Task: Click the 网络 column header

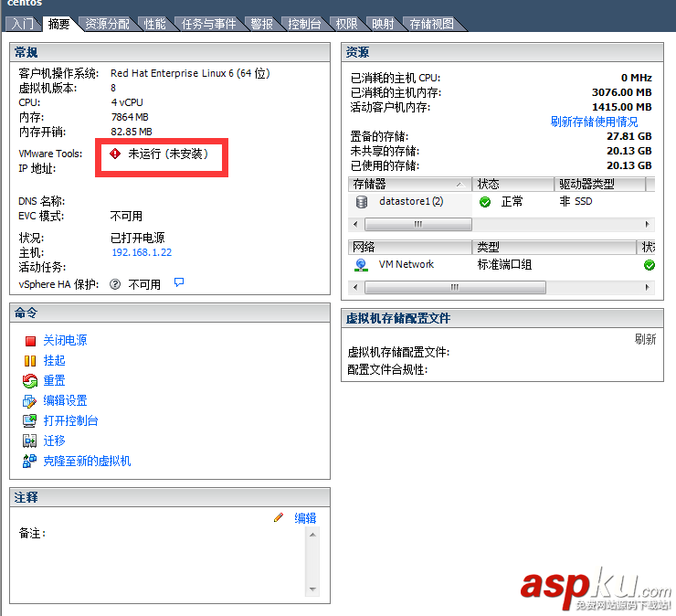Action: point(409,248)
